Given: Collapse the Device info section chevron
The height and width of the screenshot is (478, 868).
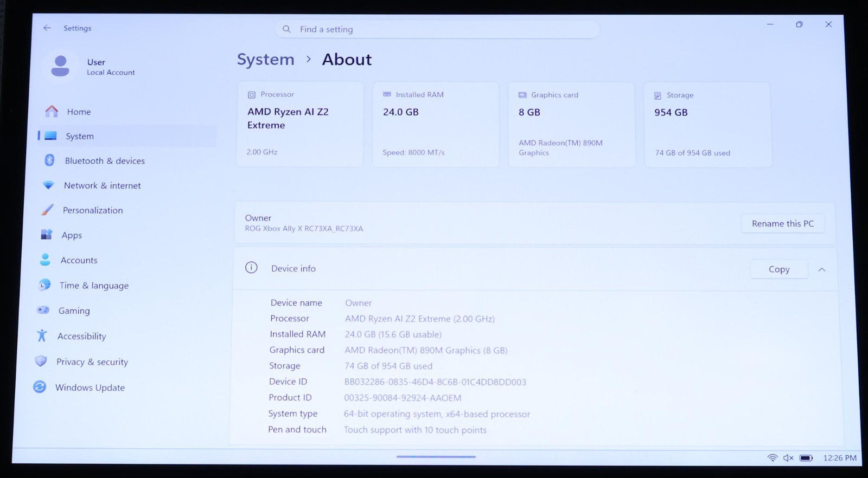Looking at the screenshot, I should pyautogui.click(x=822, y=269).
